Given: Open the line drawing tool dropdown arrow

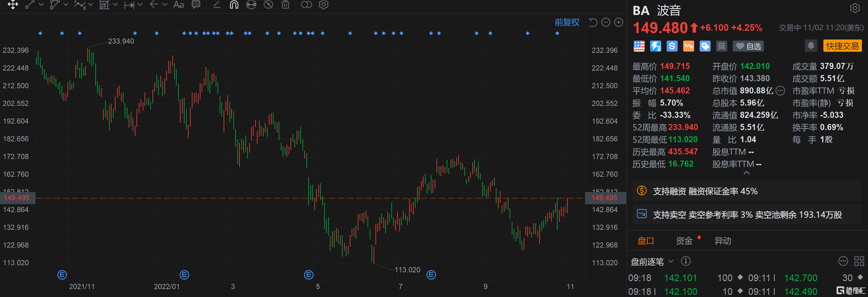Looking at the screenshot, I should coord(41,4).
